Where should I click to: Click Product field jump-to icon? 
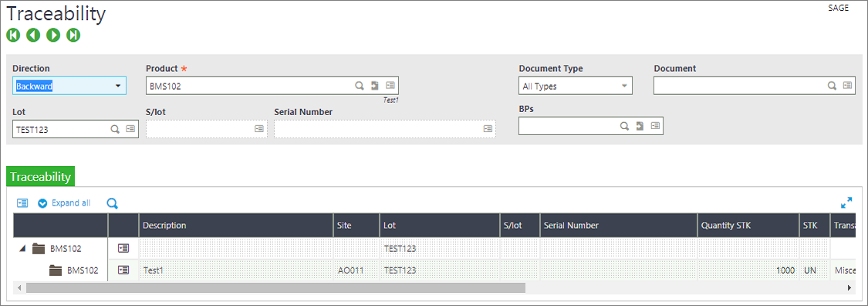(x=375, y=85)
